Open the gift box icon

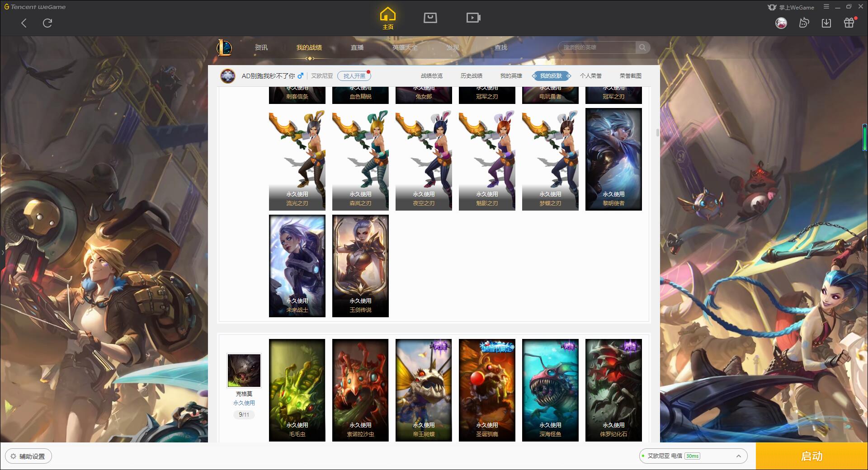pyautogui.click(x=849, y=23)
